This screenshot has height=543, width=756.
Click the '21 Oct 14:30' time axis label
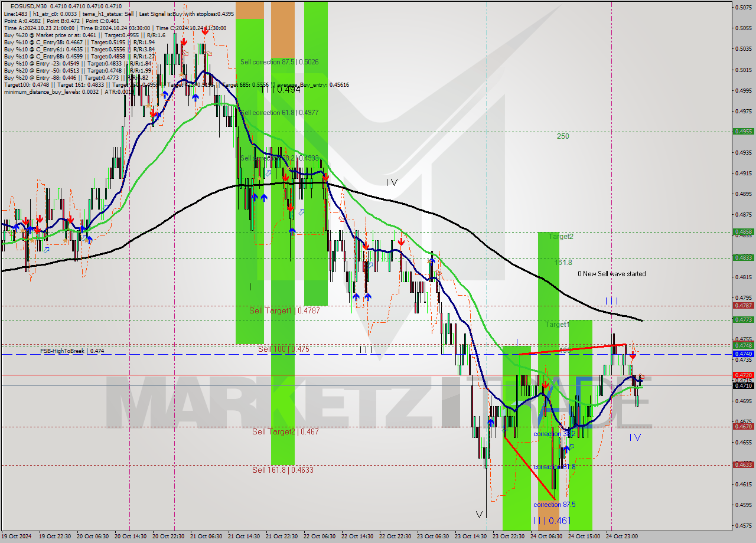tap(245, 537)
